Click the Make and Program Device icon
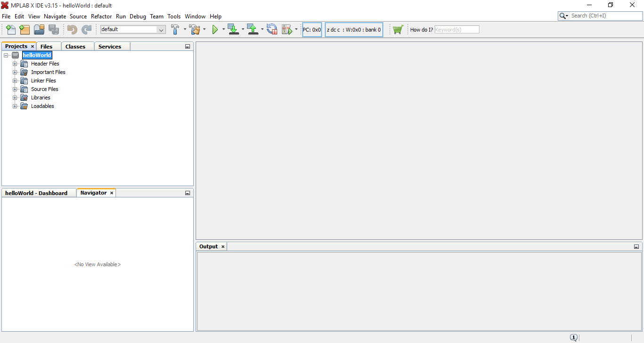 click(x=233, y=29)
